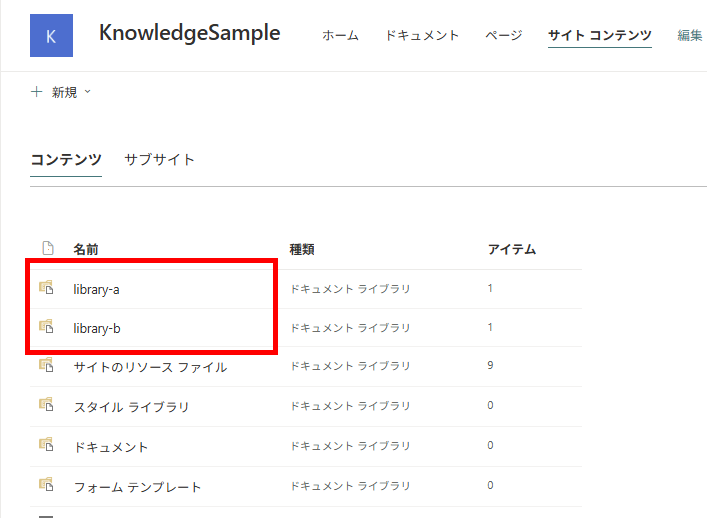Click the plus icon next to 新規
The width and height of the screenshot is (707, 518).
(37, 92)
